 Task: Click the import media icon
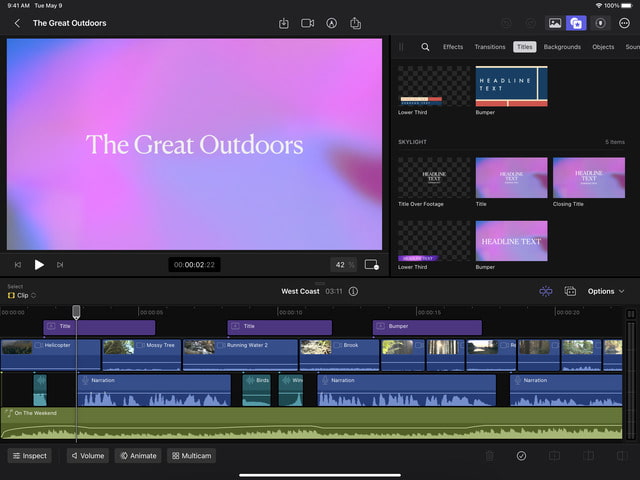point(284,23)
